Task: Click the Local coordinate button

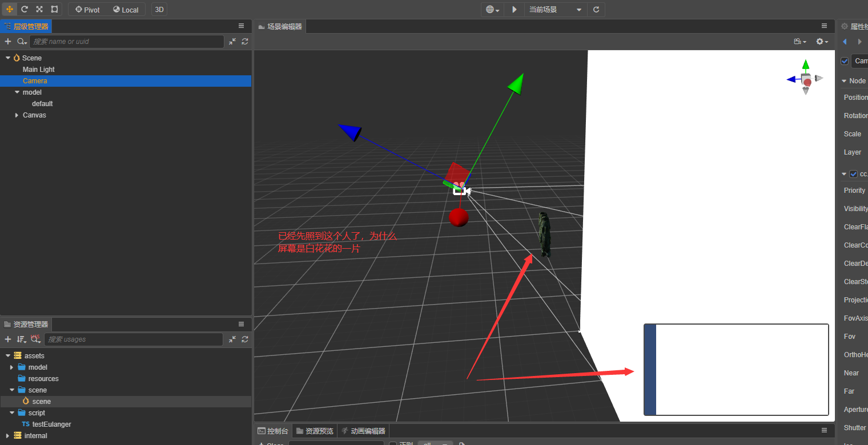Action: click(x=126, y=10)
